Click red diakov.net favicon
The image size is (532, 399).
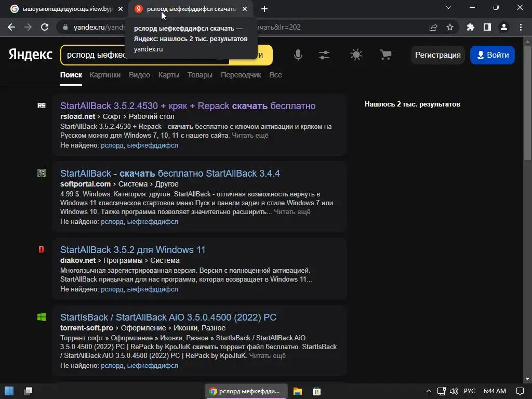pyautogui.click(x=42, y=249)
